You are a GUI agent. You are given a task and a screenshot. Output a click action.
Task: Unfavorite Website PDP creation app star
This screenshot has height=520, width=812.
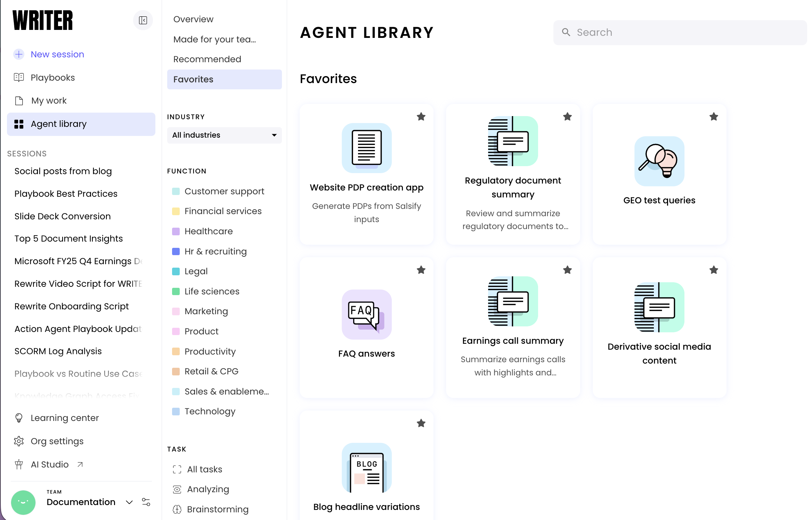click(421, 117)
